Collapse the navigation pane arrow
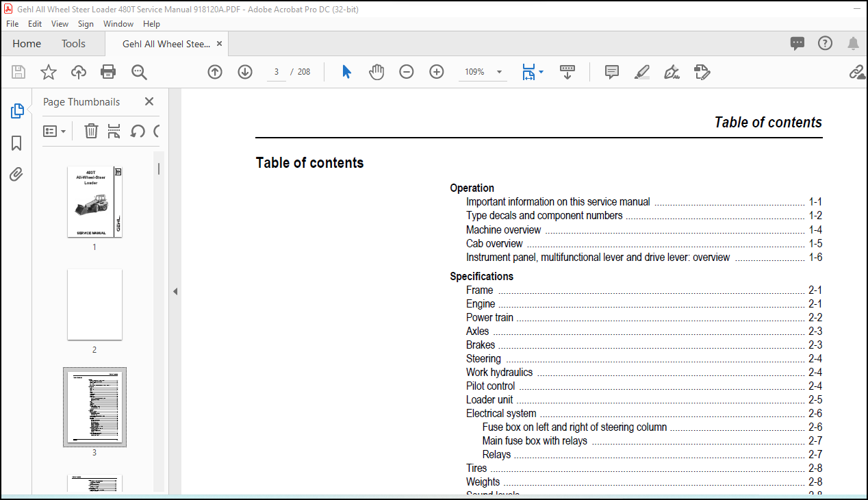The image size is (868, 500). tap(175, 291)
